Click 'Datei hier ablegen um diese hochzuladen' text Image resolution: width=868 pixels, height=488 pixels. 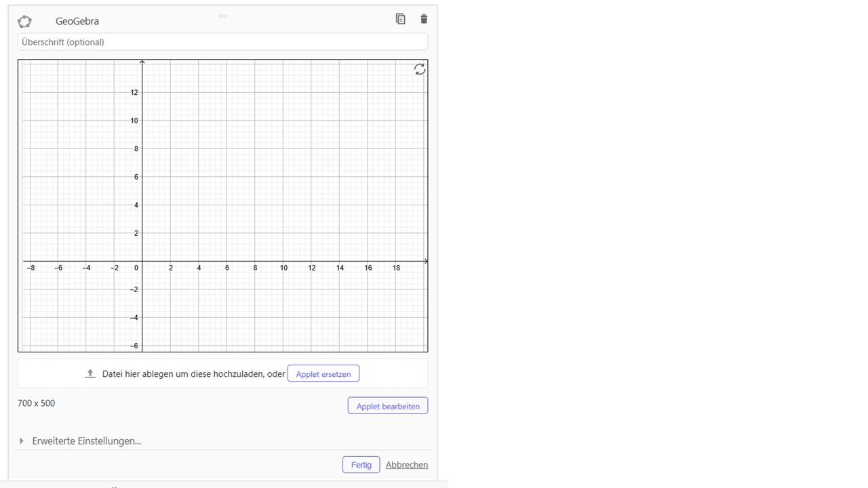click(x=183, y=373)
